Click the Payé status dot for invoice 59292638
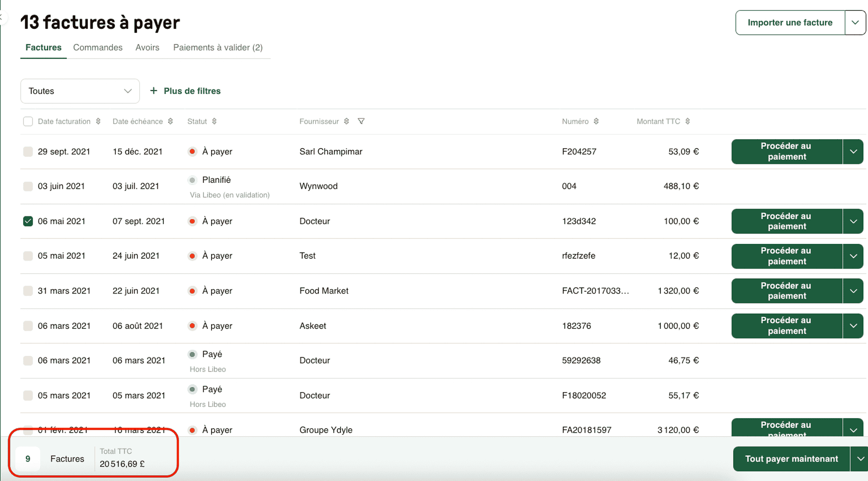The height and width of the screenshot is (481, 868). tap(192, 355)
